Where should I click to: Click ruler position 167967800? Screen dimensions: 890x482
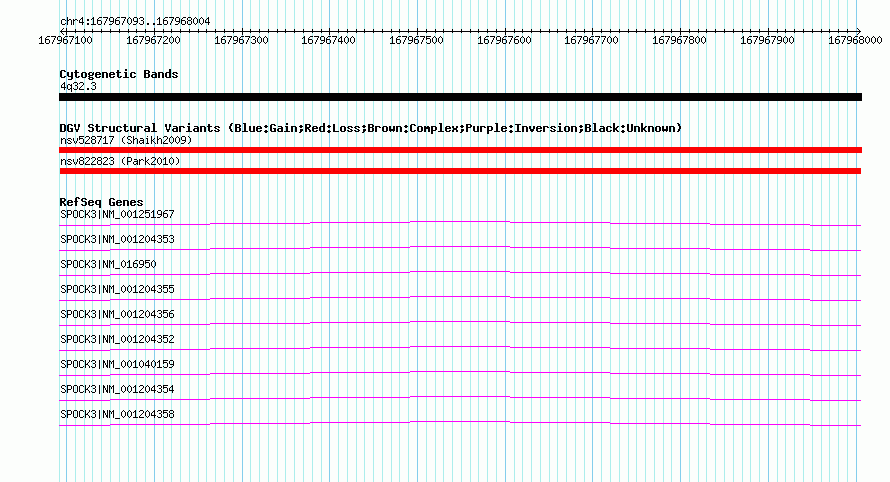(679, 40)
